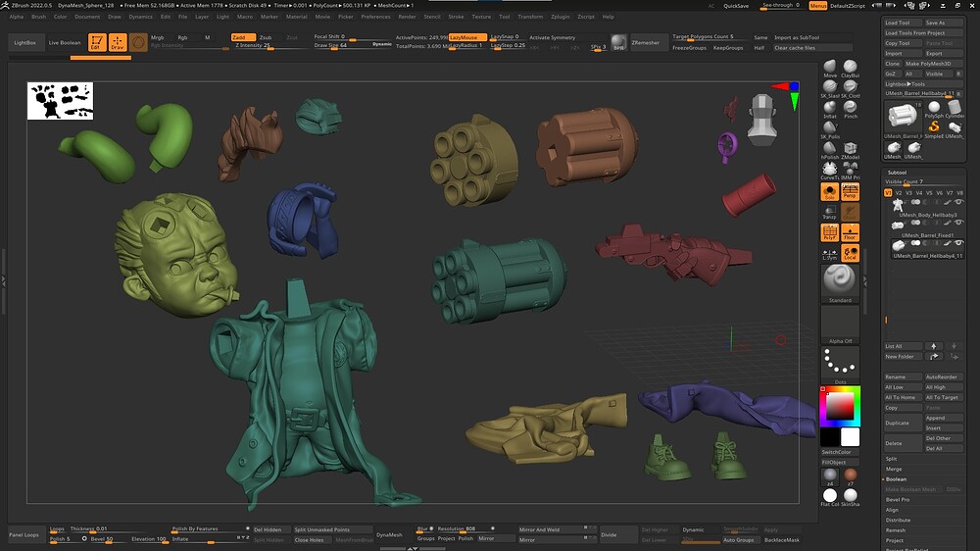Image resolution: width=980 pixels, height=551 pixels.
Task: Click the Move Up subtool arrow
Action: point(934,346)
